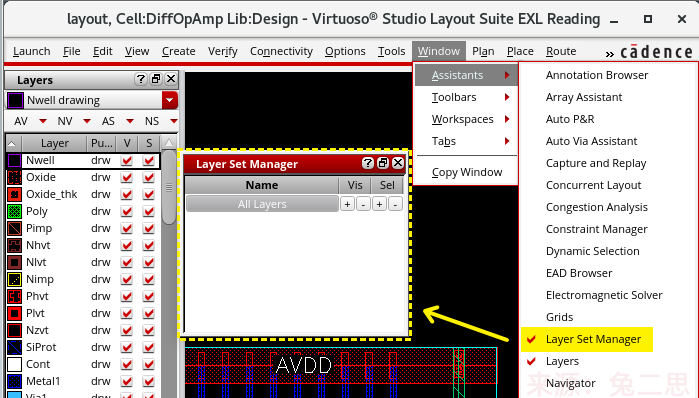This screenshot has width=699, height=398.
Task: Open the Verify menu
Action: click(222, 51)
